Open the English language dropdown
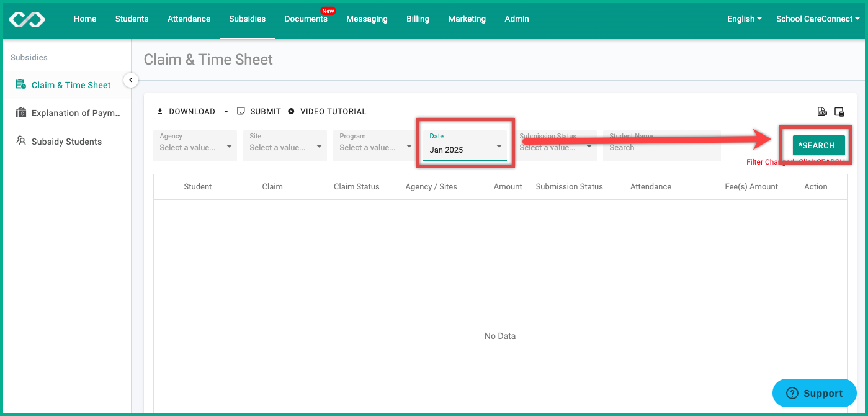 [x=745, y=19]
